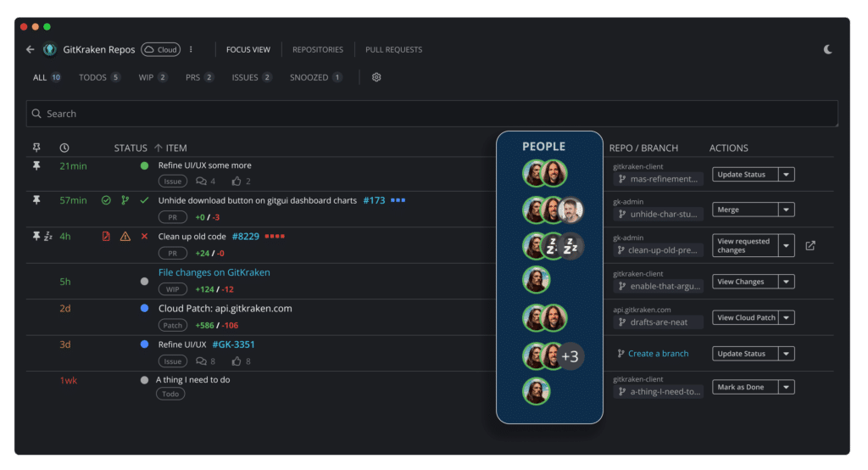
Task: Click the blue dots after #173
Action: coord(398,200)
